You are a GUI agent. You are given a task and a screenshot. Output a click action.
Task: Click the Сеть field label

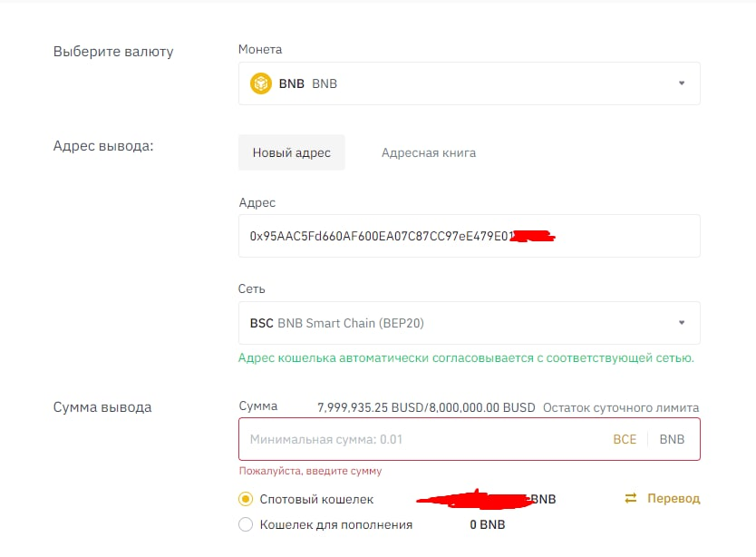point(252,289)
